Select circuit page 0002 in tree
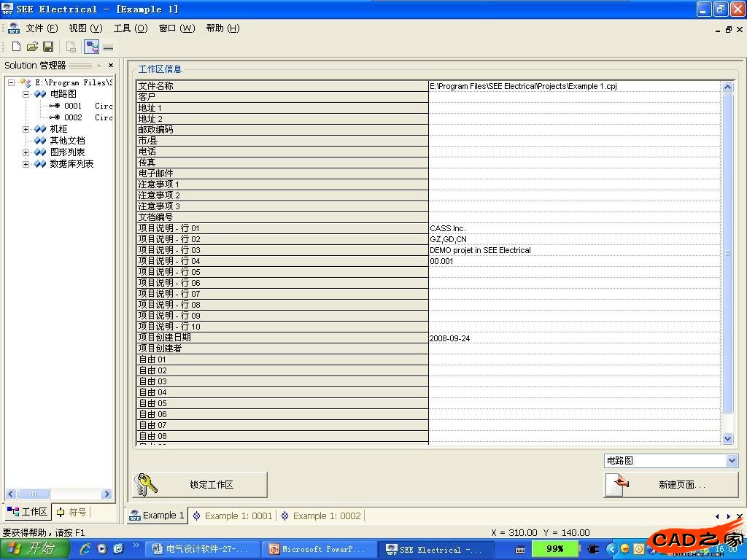Image resolution: width=747 pixels, height=560 pixels. pos(73,117)
